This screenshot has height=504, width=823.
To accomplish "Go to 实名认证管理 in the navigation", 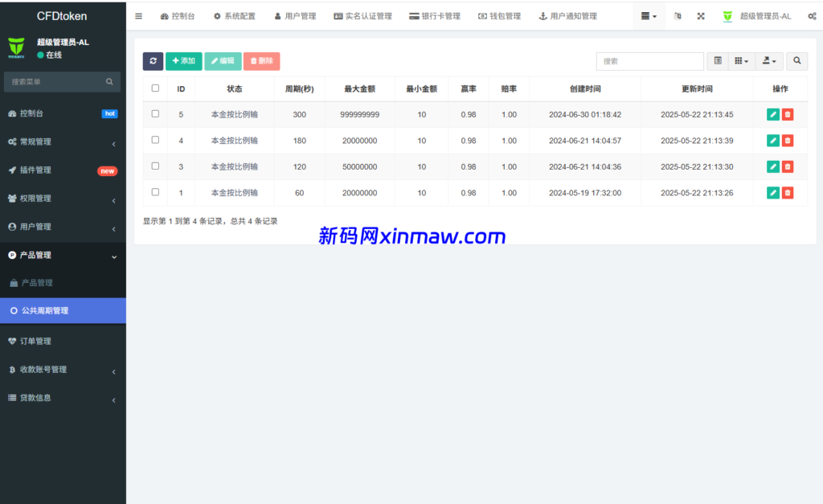I will (362, 15).
